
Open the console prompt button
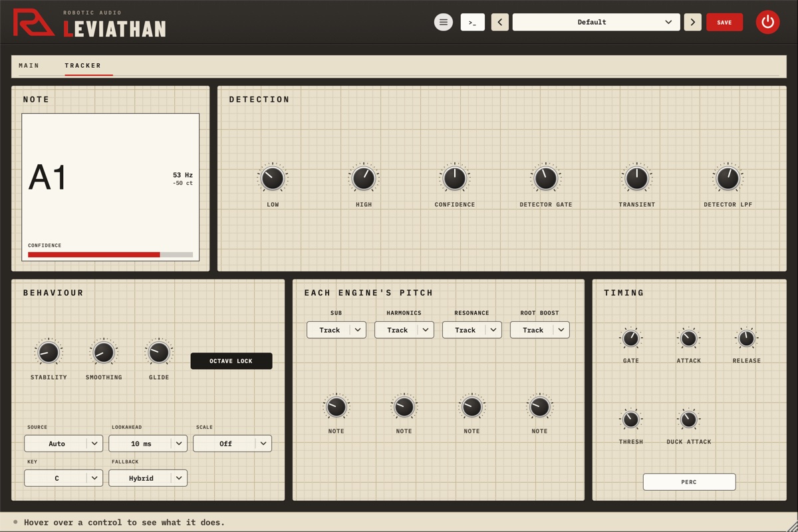[x=473, y=22]
